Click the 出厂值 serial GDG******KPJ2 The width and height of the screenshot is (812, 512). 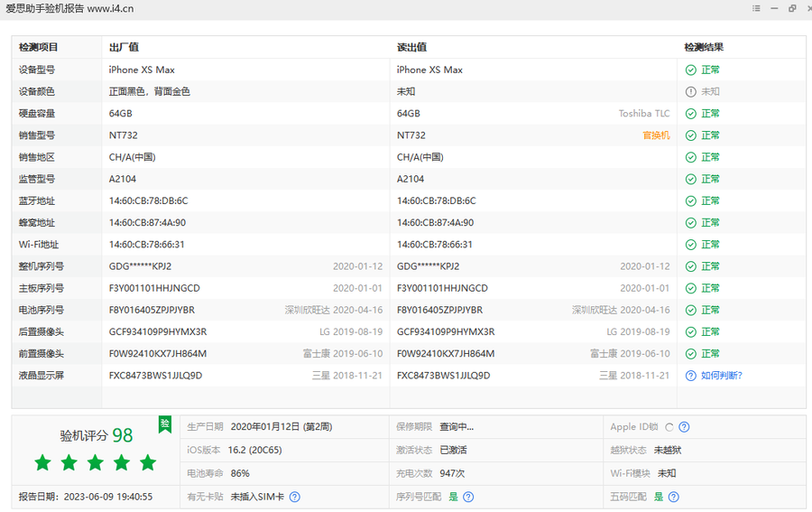point(140,266)
